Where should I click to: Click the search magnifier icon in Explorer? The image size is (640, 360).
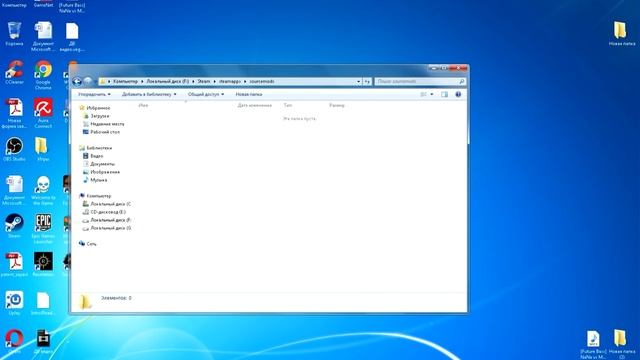(462, 82)
